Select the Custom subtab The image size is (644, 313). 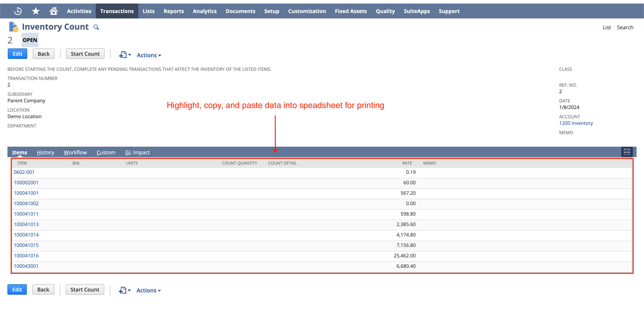pyautogui.click(x=106, y=152)
